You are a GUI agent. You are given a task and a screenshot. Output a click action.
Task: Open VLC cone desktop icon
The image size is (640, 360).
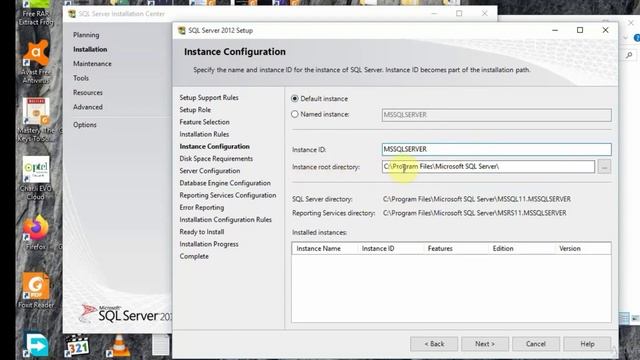point(118,345)
